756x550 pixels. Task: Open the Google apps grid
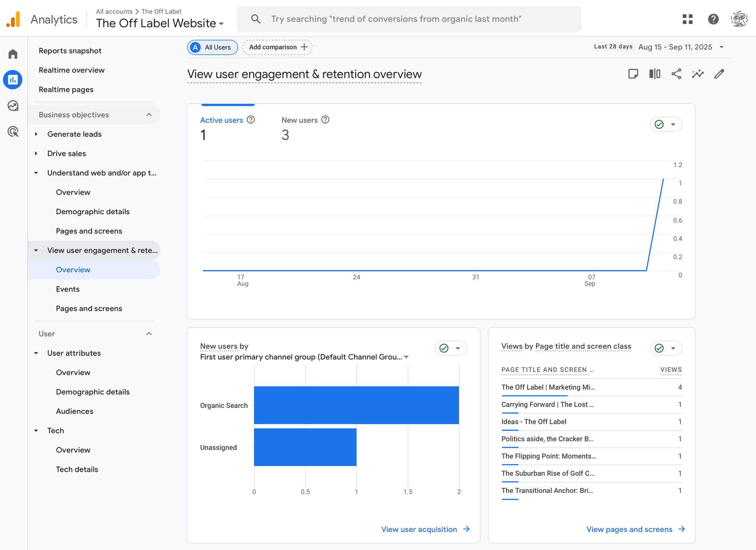(688, 19)
